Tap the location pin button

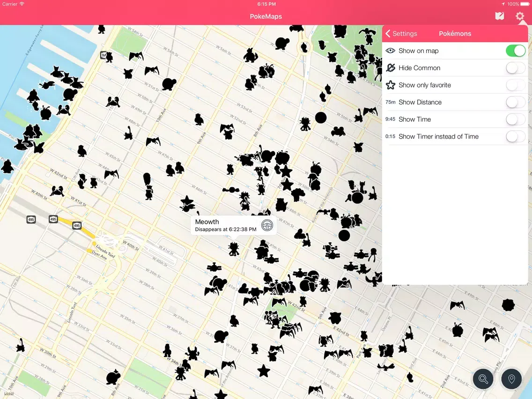(x=511, y=379)
